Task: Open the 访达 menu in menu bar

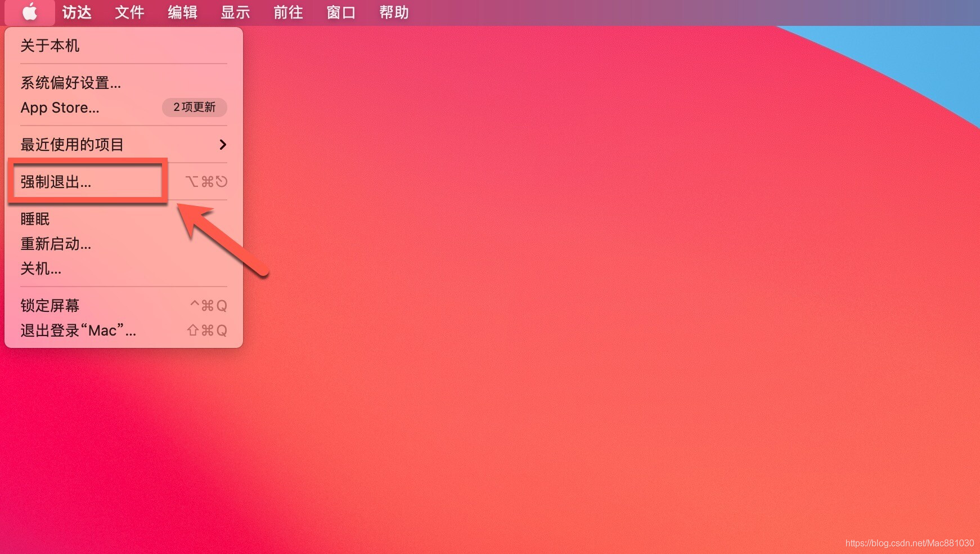Action: (x=77, y=12)
